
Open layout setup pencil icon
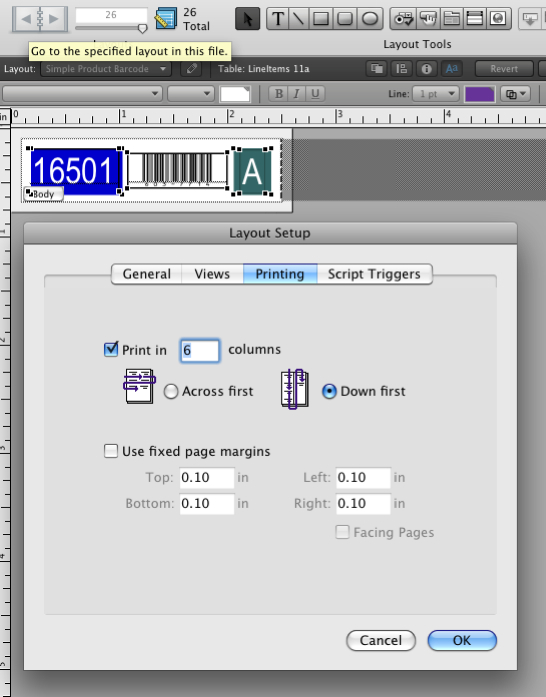click(192, 69)
